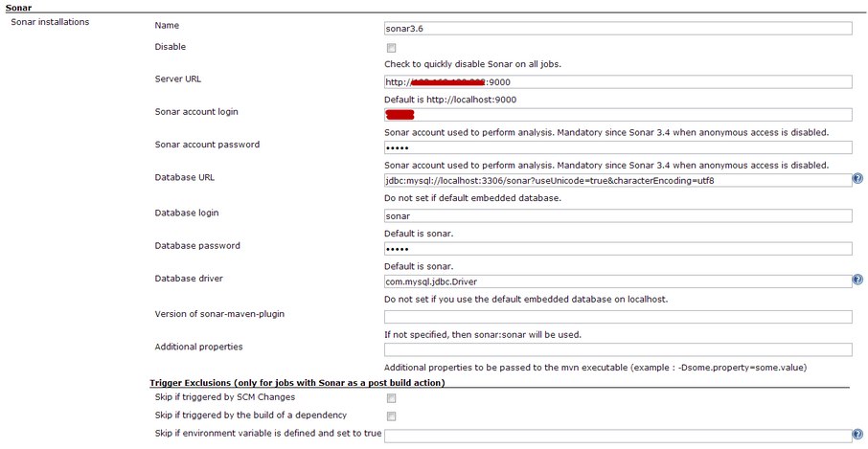
Task: Open help icon beside skip environment variable field
Action: coord(857,434)
